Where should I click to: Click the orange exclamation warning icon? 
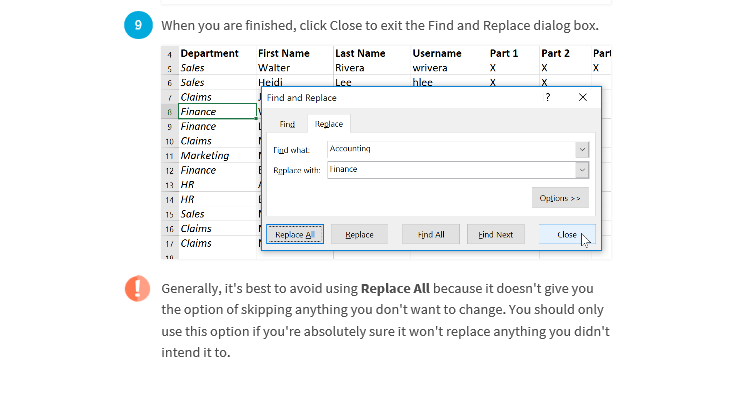[137, 288]
